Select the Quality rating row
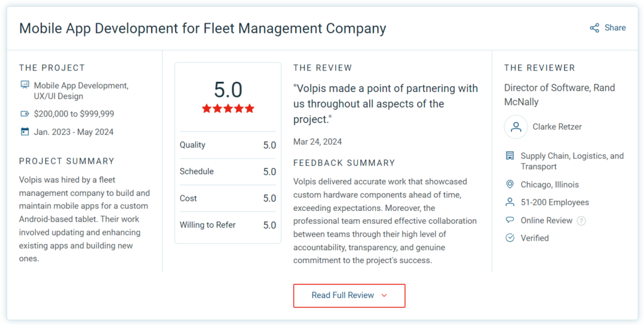This screenshot has height=325, width=644. pos(228,145)
